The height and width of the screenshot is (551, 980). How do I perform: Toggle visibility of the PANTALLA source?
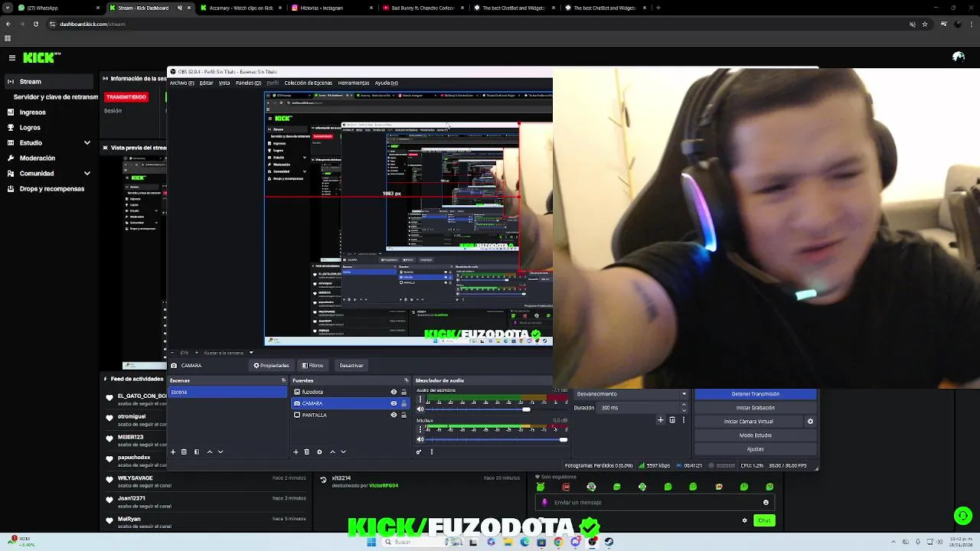394,415
